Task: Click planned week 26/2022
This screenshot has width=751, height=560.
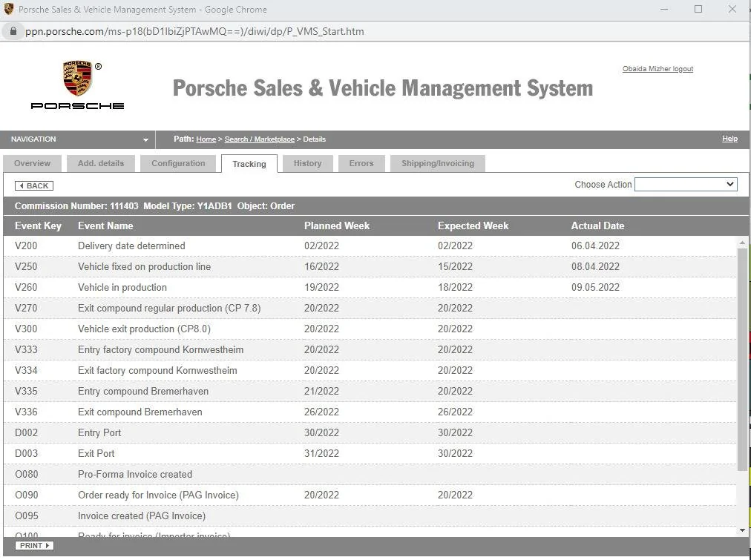Action: pyautogui.click(x=321, y=412)
